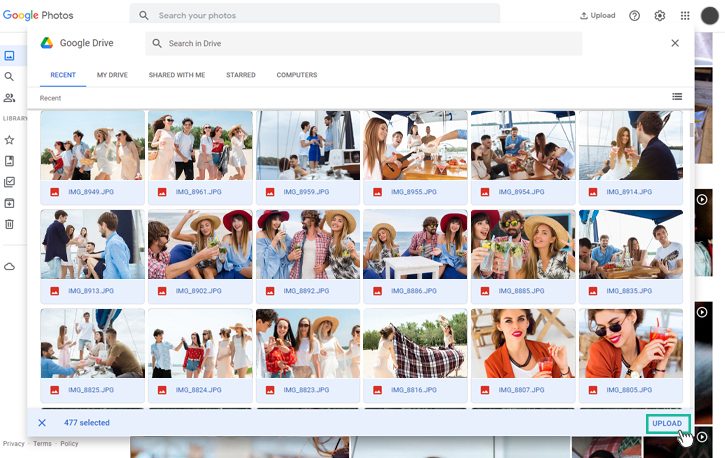Click the IMG_8835.JPG file name
Image resolution: width=725 pixels, height=458 pixels.
coord(629,291)
